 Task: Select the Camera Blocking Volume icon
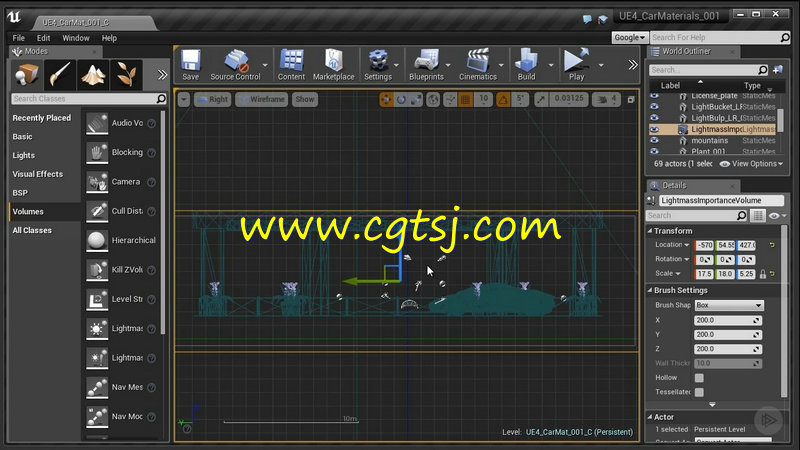click(x=97, y=182)
